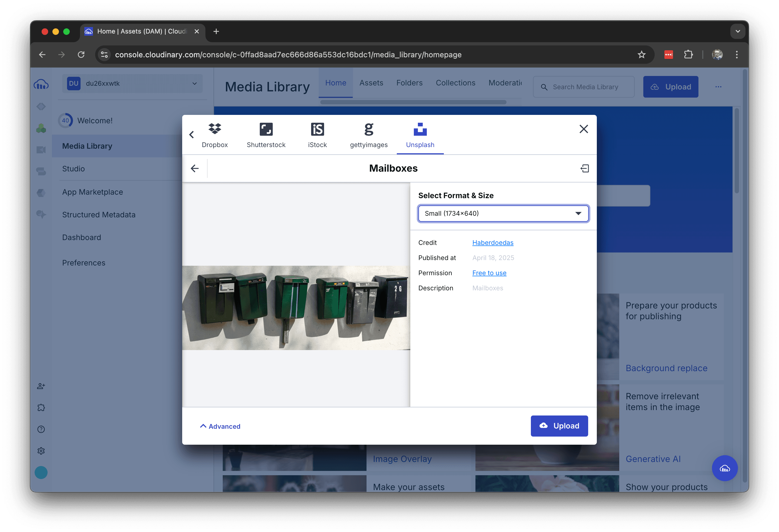
Task: Open the Folders tab
Action: pos(409,83)
